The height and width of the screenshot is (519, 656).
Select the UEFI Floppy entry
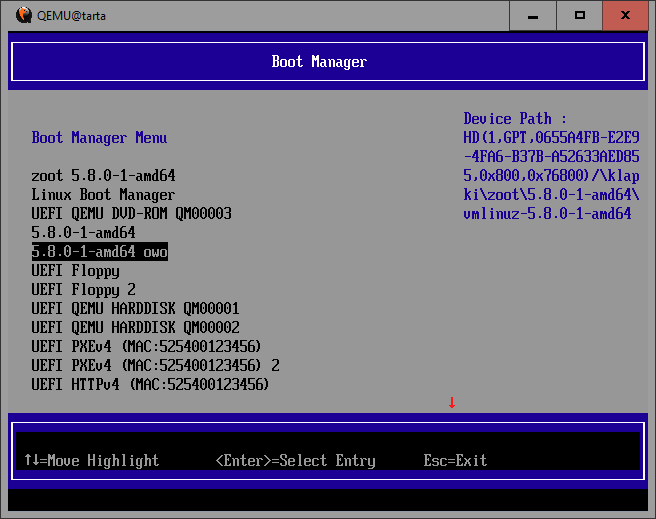click(x=75, y=271)
